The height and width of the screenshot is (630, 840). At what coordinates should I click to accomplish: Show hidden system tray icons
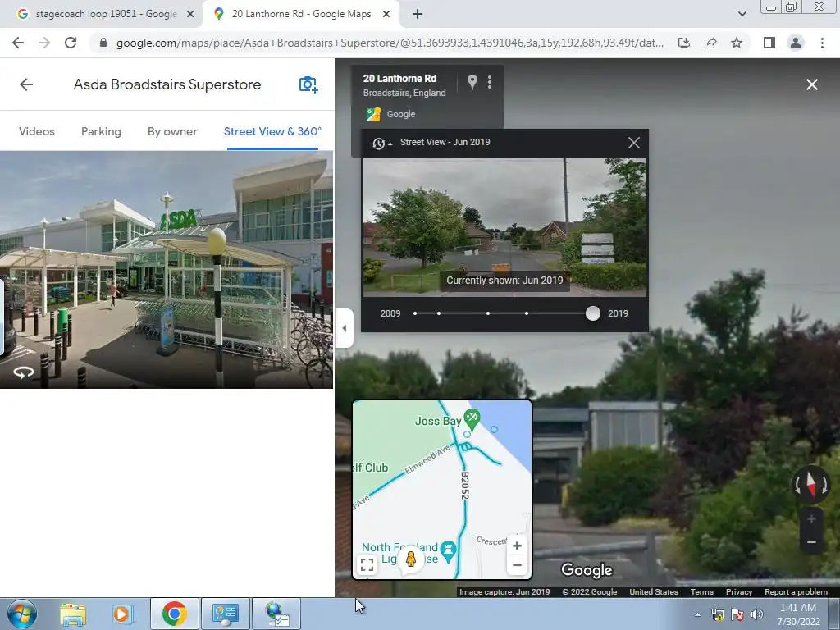click(x=697, y=614)
